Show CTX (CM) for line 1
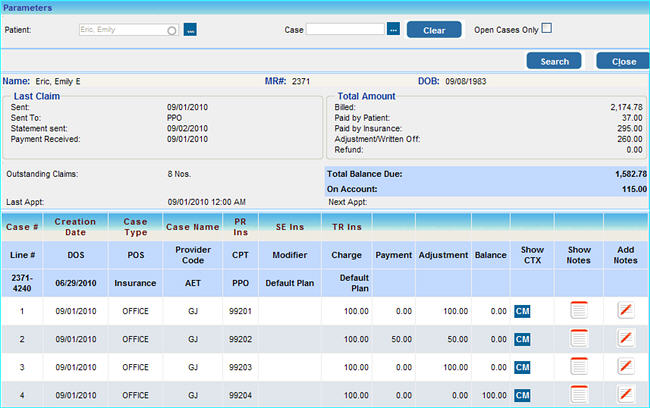The height and width of the screenshot is (408, 650). (x=522, y=311)
